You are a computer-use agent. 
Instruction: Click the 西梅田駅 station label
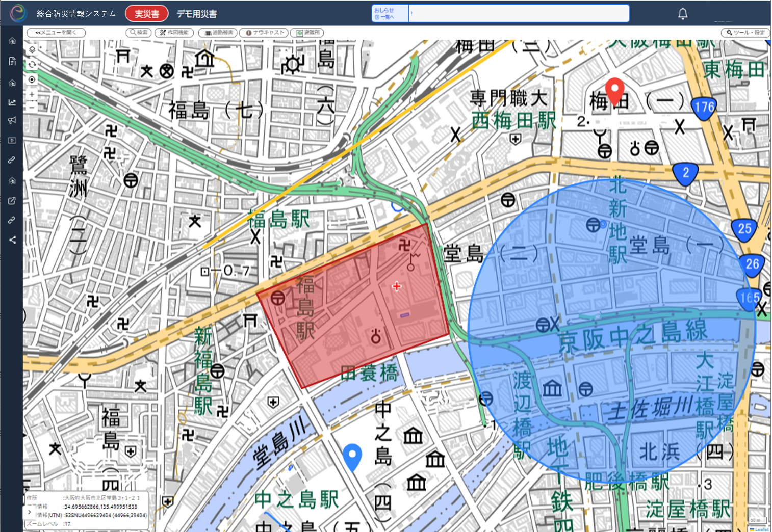click(513, 121)
